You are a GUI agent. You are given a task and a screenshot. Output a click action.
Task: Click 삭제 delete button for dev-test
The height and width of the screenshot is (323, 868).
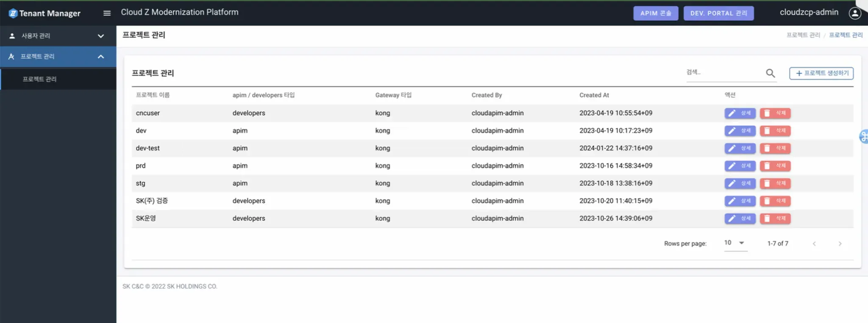(775, 148)
